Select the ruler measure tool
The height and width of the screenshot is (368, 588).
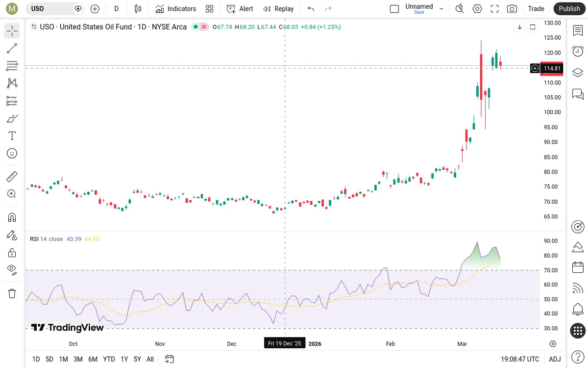click(x=12, y=176)
